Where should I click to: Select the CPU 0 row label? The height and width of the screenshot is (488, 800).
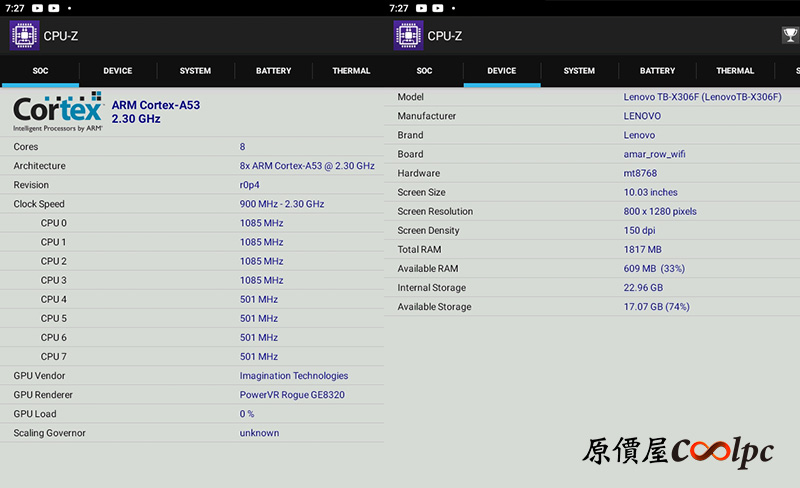pyautogui.click(x=54, y=223)
